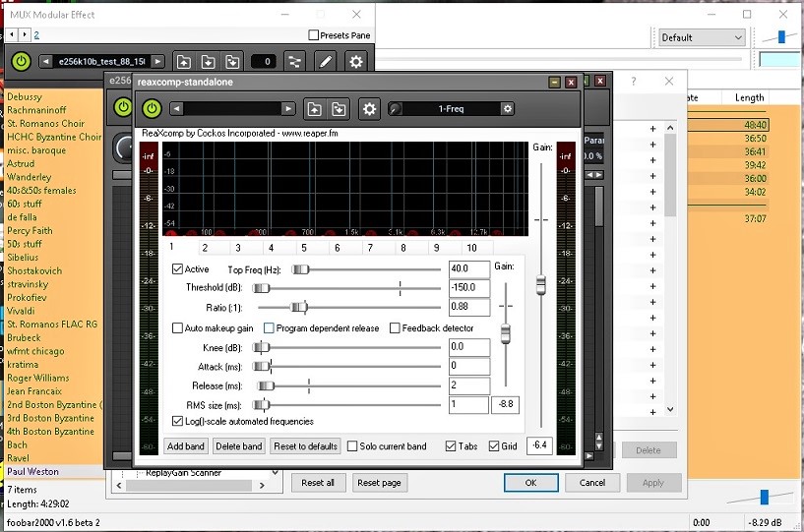Click the Top Freq slider handle

300,269
